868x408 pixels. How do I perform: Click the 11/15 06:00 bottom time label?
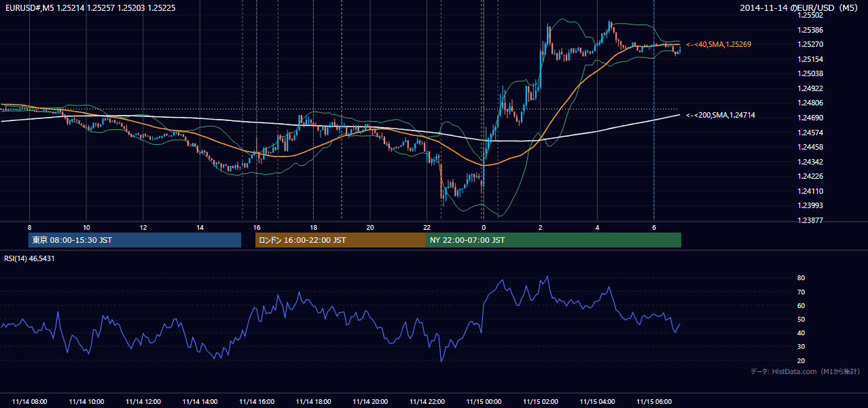pyautogui.click(x=654, y=402)
